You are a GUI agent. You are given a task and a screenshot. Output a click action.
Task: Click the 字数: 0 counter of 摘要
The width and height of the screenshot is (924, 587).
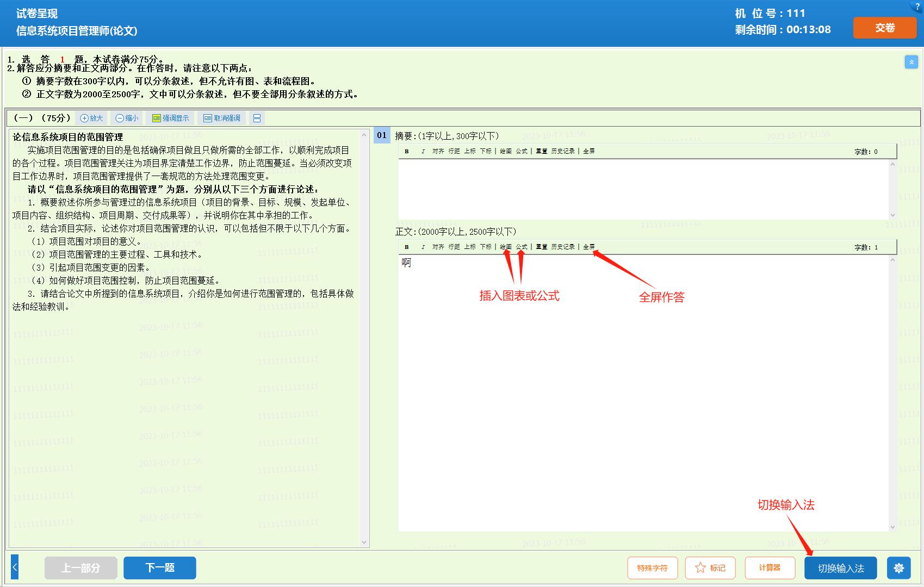(x=866, y=152)
